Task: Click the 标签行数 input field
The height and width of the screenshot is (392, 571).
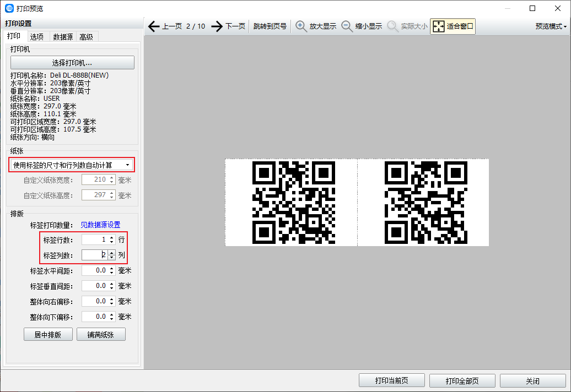Action: [x=95, y=239]
